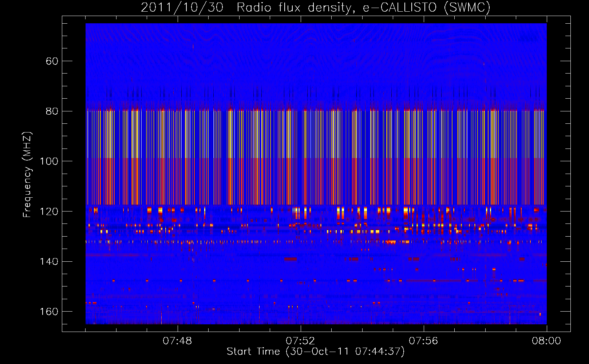The width and height of the screenshot is (589, 364).
Task: Click the plot title '2011/10/30 Radio flux density, e-CALLISTO (SWMC)'
Action: coord(316,7)
